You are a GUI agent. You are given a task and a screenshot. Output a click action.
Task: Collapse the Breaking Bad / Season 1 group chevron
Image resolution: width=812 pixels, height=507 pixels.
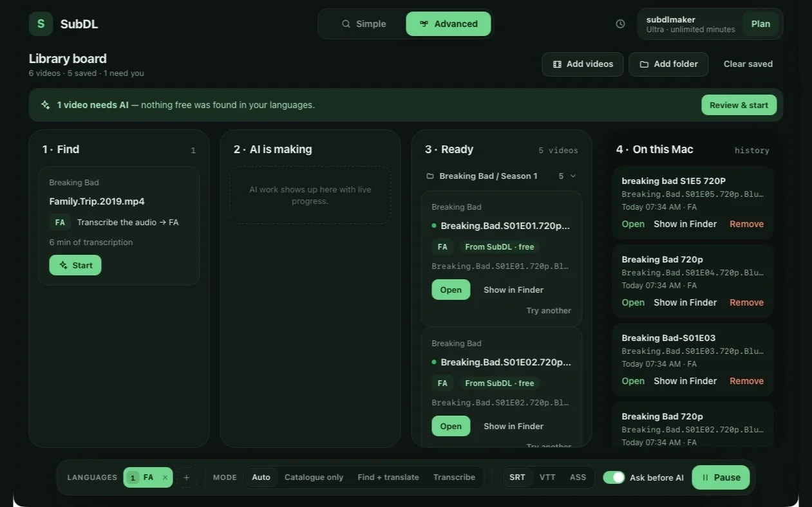[x=573, y=176]
